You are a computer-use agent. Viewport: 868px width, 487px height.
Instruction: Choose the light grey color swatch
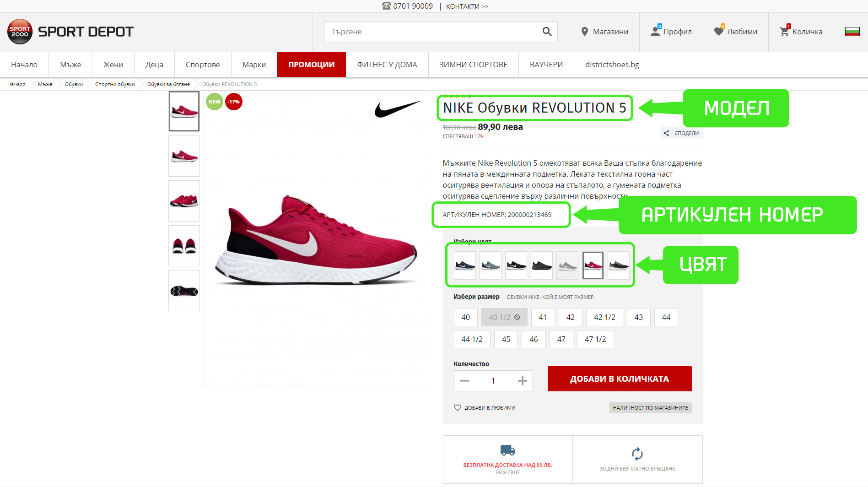click(x=567, y=265)
